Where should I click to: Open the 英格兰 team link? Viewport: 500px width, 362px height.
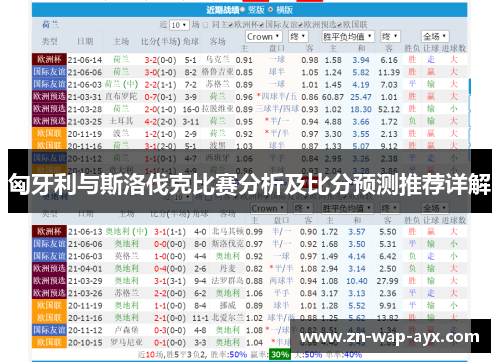point(126,256)
